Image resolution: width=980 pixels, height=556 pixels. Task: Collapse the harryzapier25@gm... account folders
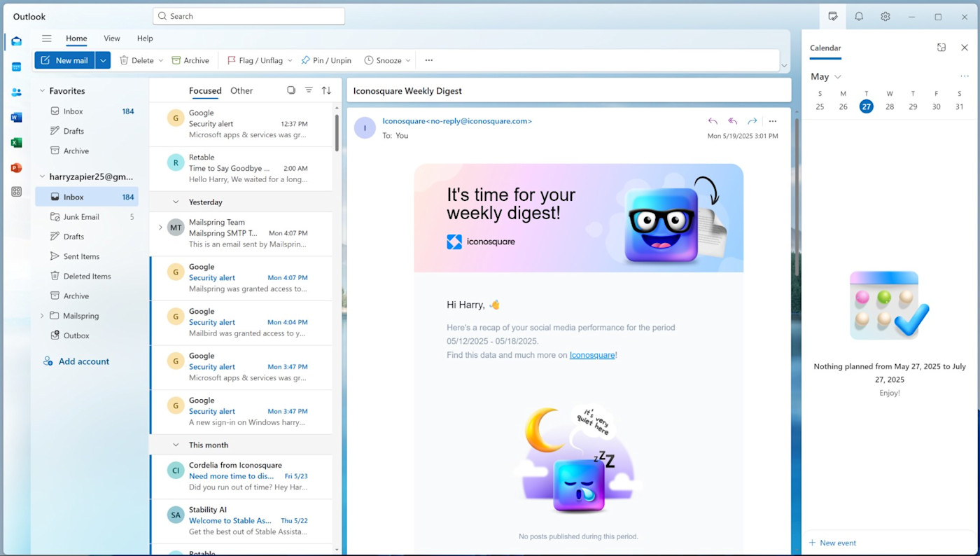(42, 177)
